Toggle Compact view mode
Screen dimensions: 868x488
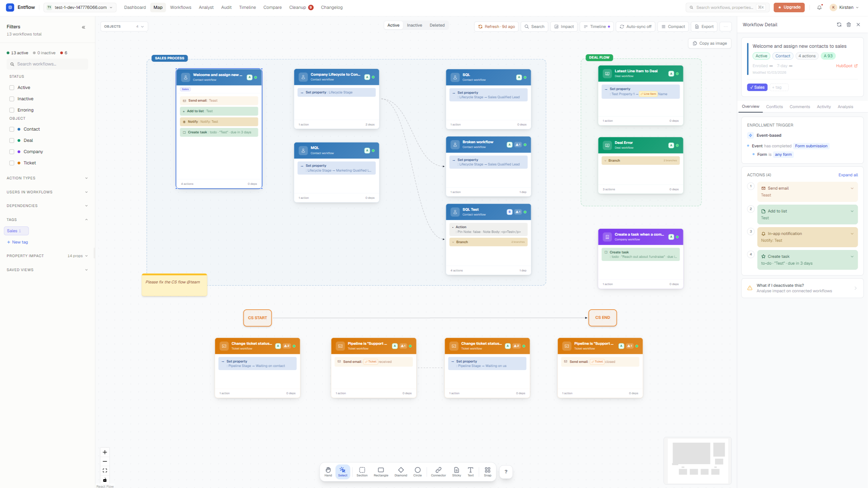coord(673,27)
